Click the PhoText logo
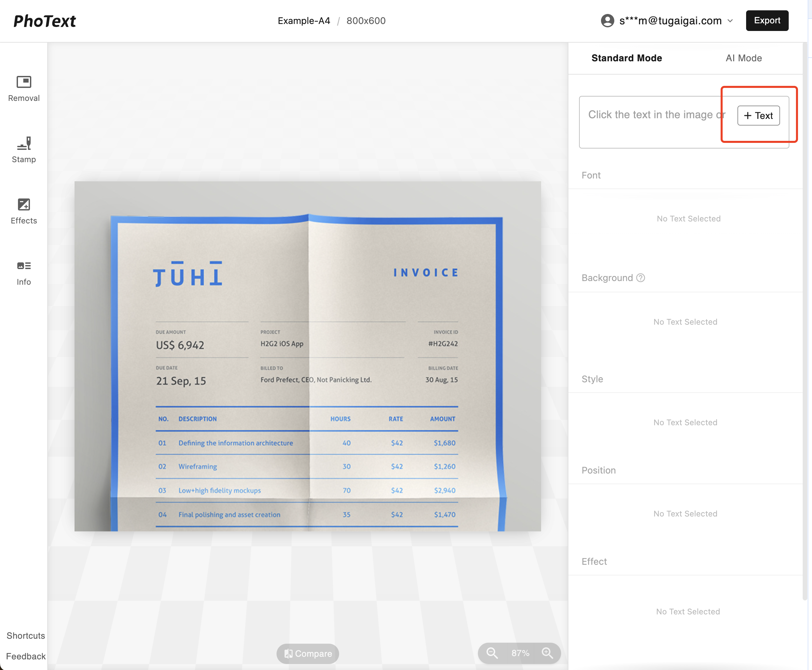812x670 pixels. click(45, 21)
